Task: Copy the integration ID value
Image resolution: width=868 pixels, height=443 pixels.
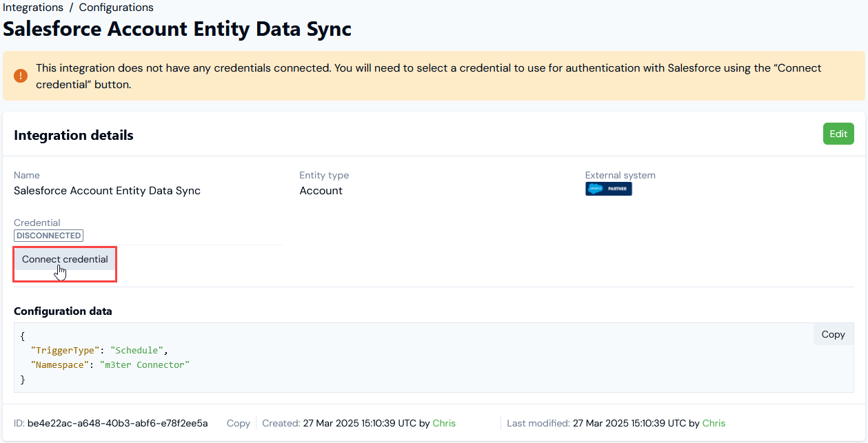Action: coord(239,423)
